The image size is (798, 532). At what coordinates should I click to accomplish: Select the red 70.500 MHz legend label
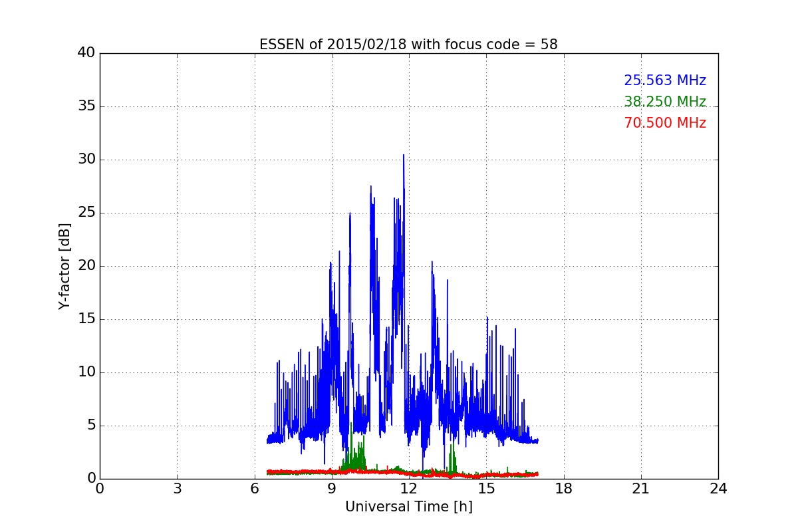tap(665, 123)
